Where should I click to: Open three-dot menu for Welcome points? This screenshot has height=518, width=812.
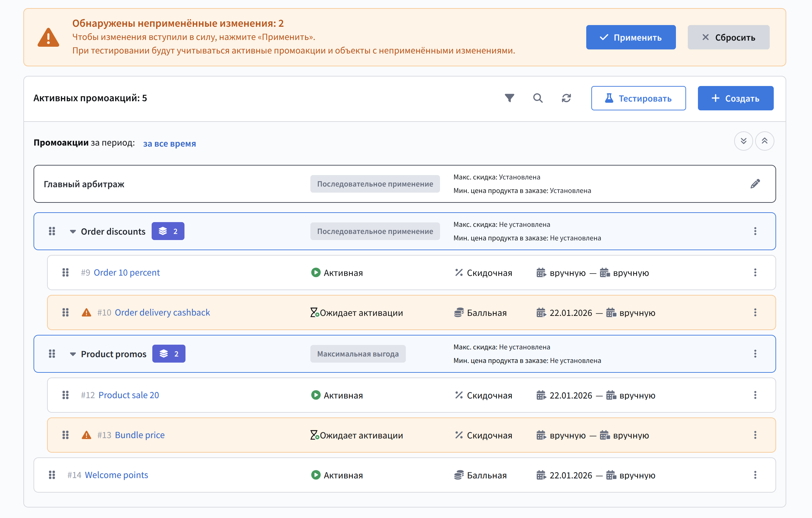(755, 475)
